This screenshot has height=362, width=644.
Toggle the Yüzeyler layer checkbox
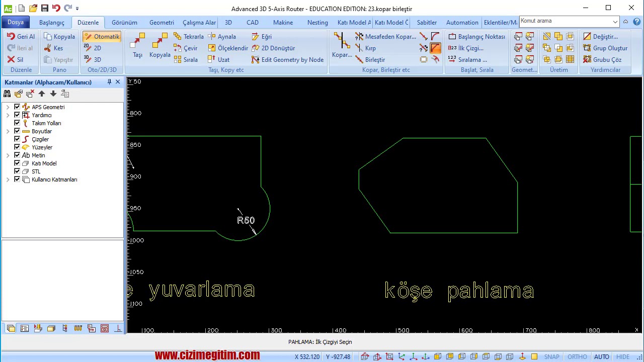click(x=17, y=147)
